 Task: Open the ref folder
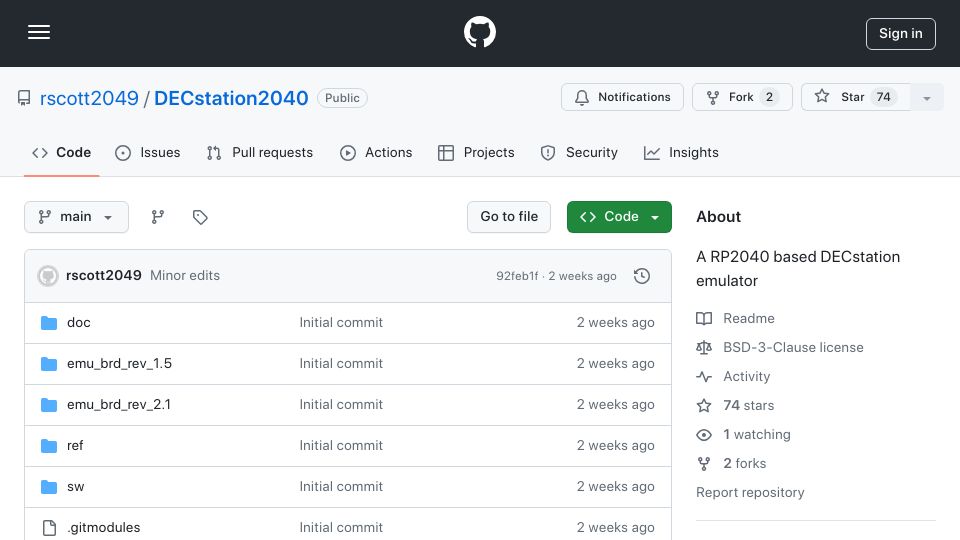[75, 446]
